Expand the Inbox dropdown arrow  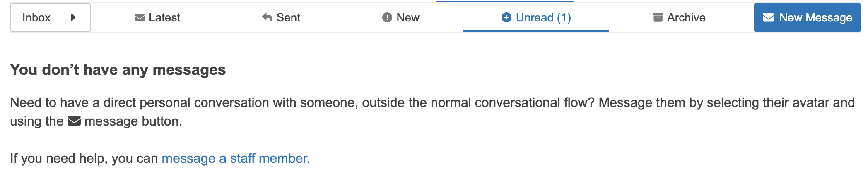point(73,17)
